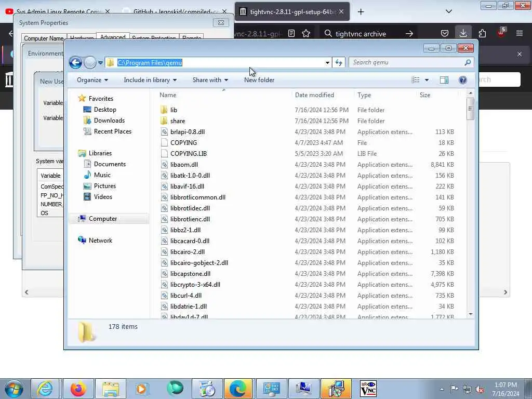This screenshot has width=532, height=399.
Task: Select the lib folder icon
Action: click(164, 110)
